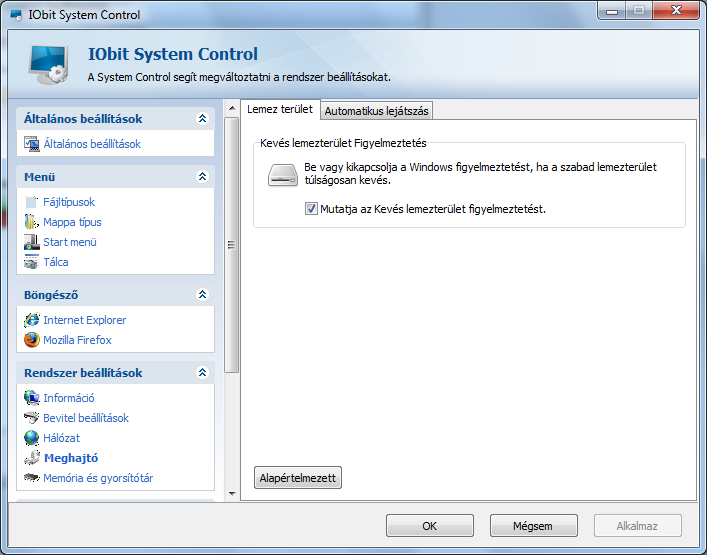This screenshot has height=555, width=707.
Task: Toggle the Kevés lemezterület figyelmeztetés checkbox
Action: coord(311,209)
